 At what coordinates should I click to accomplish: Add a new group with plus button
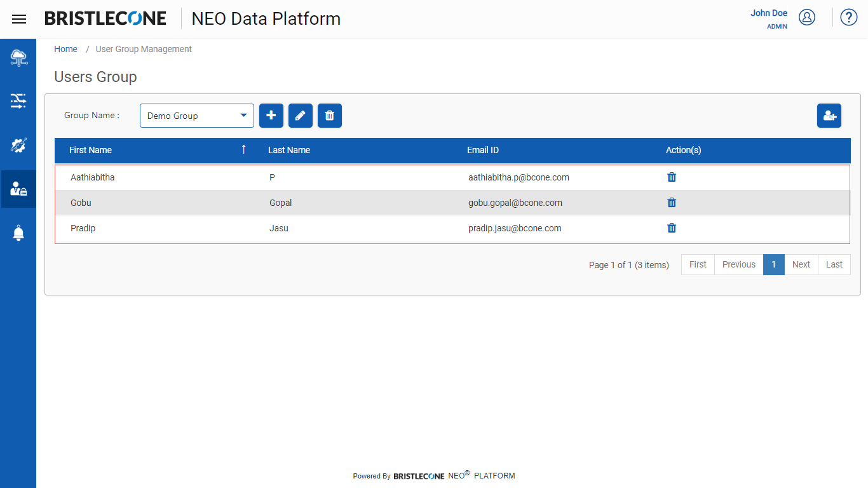click(x=271, y=116)
